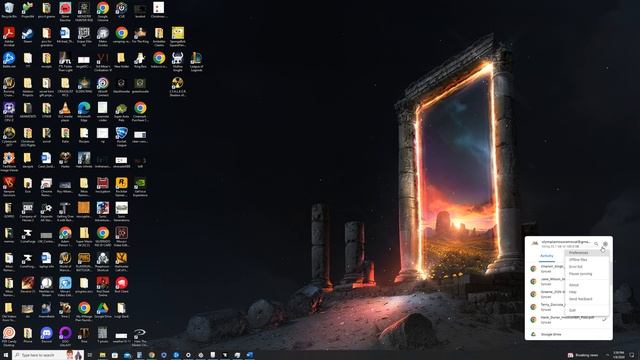
Task: Launch League of Legends desktop shortcut
Action: coord(196,61)
